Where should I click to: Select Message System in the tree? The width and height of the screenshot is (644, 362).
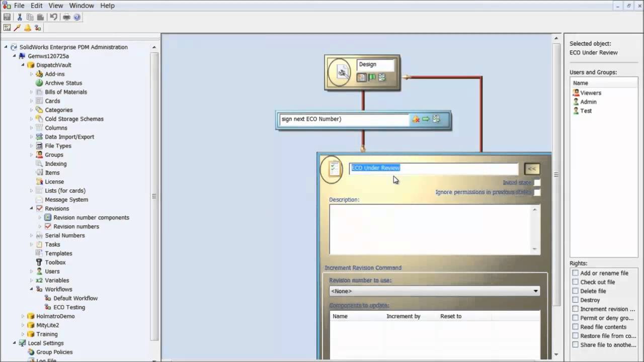pyautogui.click(x=66, y=200)
